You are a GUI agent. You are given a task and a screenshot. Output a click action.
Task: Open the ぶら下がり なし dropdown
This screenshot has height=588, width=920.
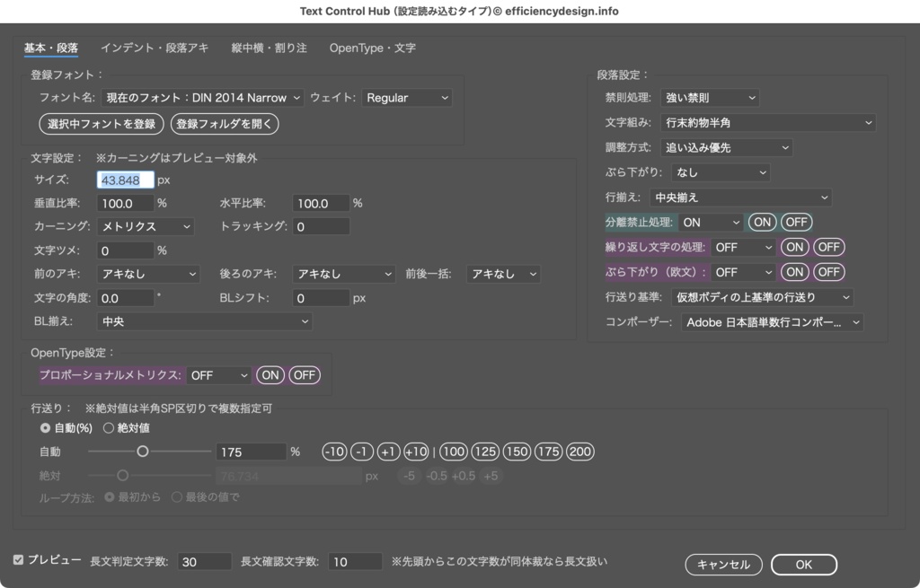721,172
